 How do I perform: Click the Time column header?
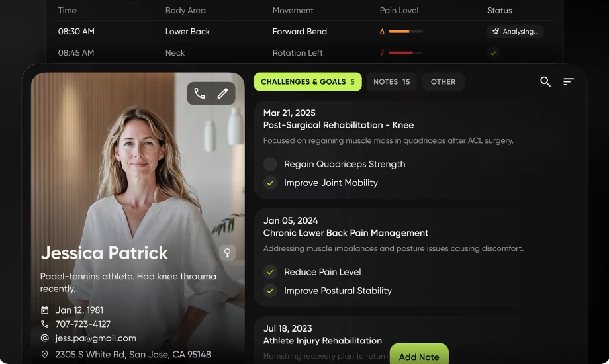(x=68, y=11)
